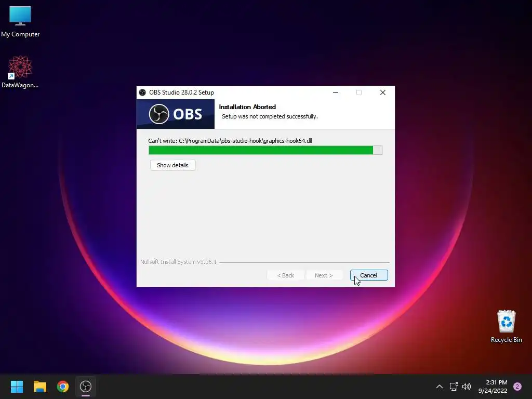Open the Recycle Bin icon
This screenshot has height=399, width=532.
506,326
